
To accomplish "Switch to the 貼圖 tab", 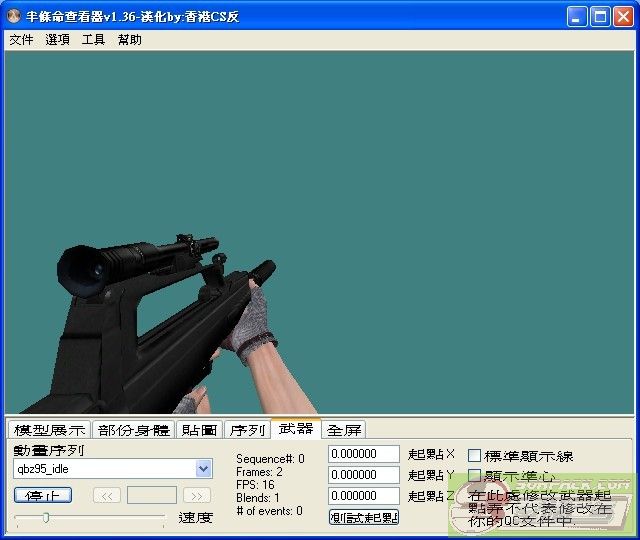I will [x=199, y=430].
